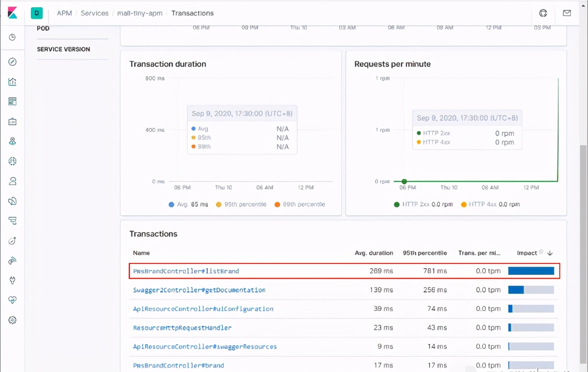
Task: Toggle the Avg. 85 ms legend series
Action: coord(188,204)
